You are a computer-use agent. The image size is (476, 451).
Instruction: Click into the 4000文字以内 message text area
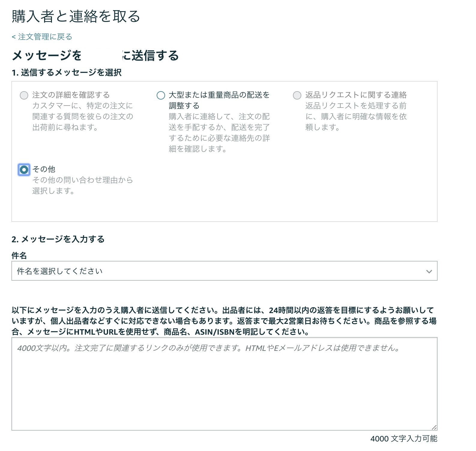tap(224, 384)
